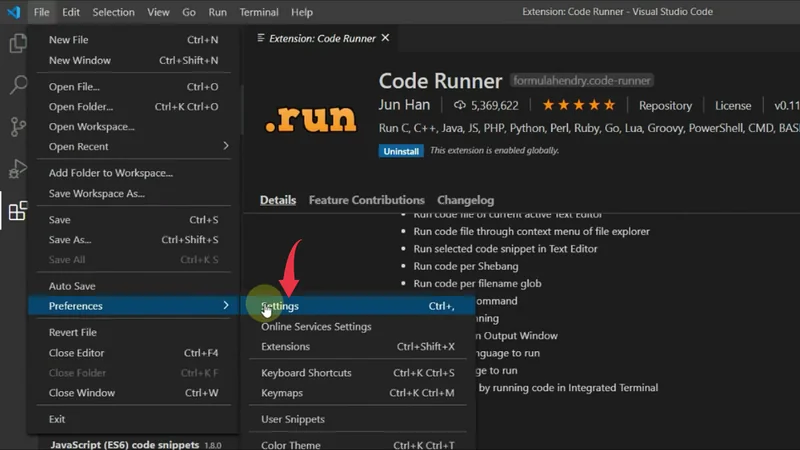Viewport: 800px width, 450px height.
Task: Select Settings from the Preferences submenu
Action: pyautogui.click(x=280, y=306)
